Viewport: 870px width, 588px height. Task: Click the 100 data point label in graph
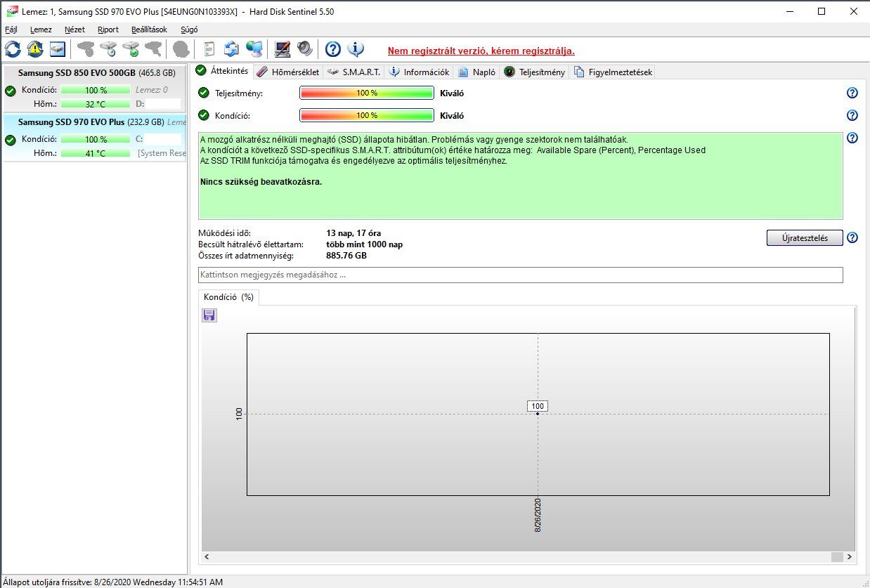click(x=538, y=406)
